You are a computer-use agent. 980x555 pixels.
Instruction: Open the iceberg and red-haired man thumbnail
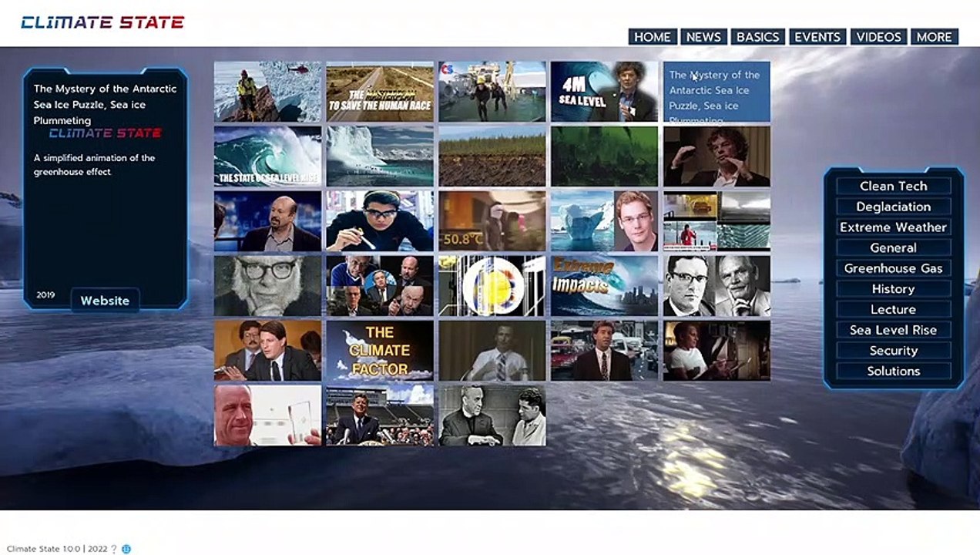pos(605,221)
